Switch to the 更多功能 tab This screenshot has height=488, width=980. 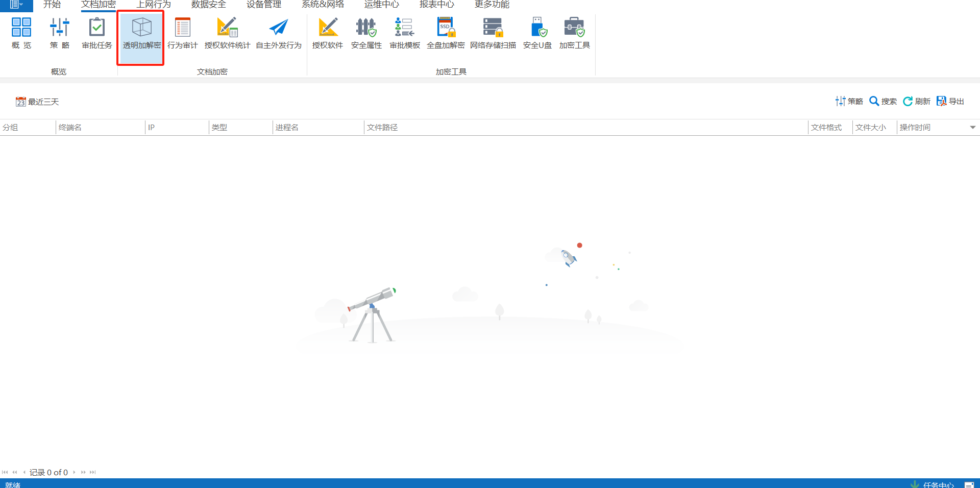pyautogui.click(x=492, y=5)
